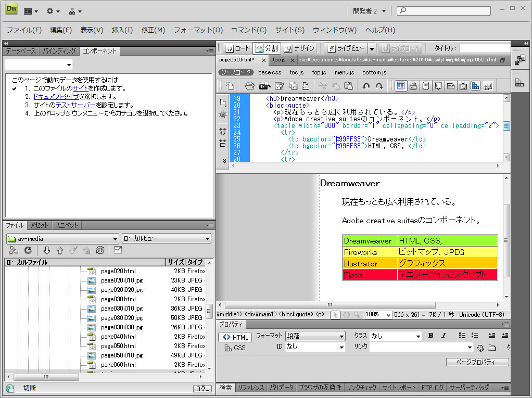Open documents list icon in coding toolbar
The image size is (532, 398).
(223, 102)
